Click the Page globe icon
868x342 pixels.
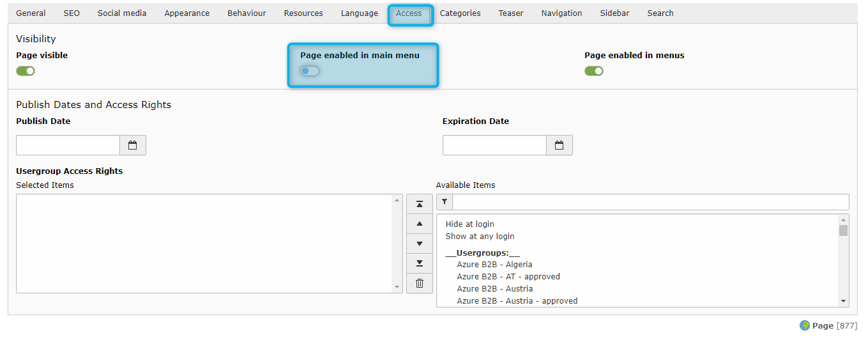pos(805,325)
